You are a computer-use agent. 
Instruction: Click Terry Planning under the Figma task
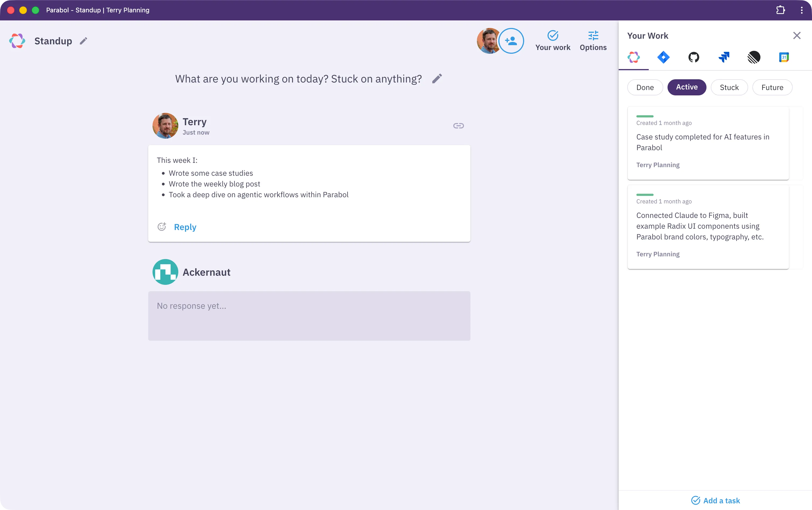pos(658,254)
